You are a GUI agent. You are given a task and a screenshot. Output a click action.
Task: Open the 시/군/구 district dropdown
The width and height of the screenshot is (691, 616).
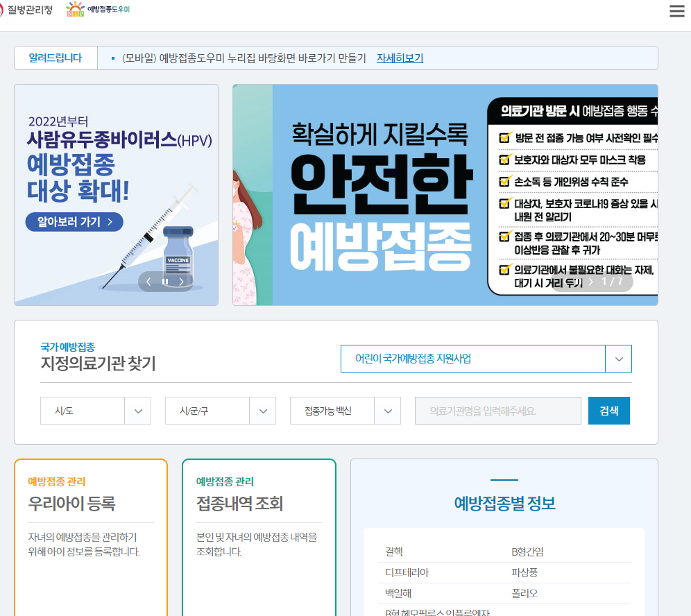coord(220,411)
